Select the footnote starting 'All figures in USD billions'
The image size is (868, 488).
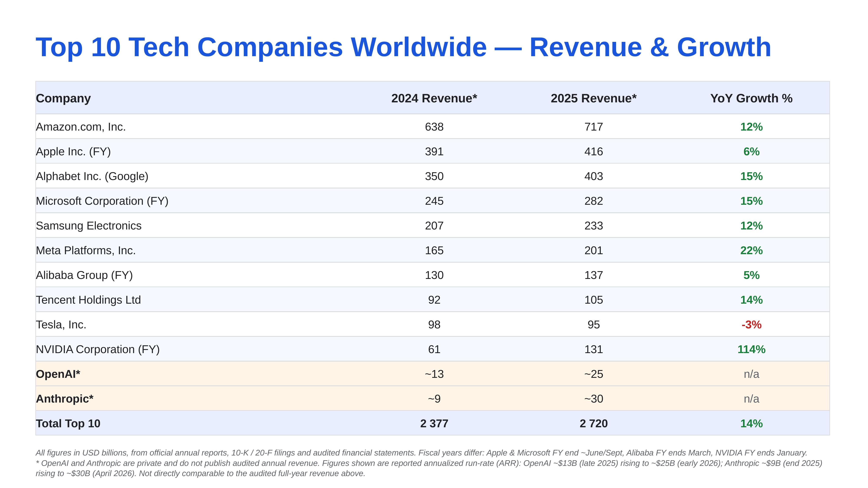422,453
